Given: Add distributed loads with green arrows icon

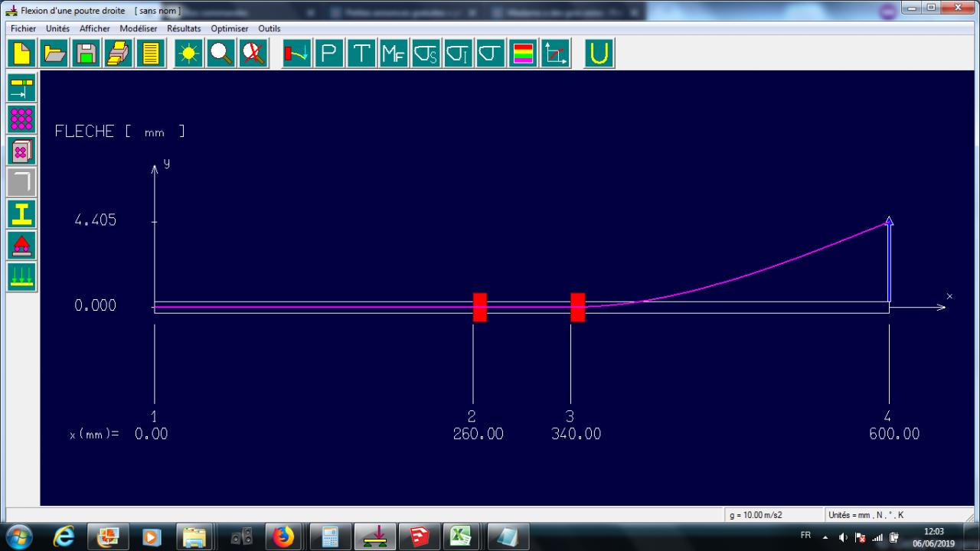Looking at the screenshot, I should point(21,276).
